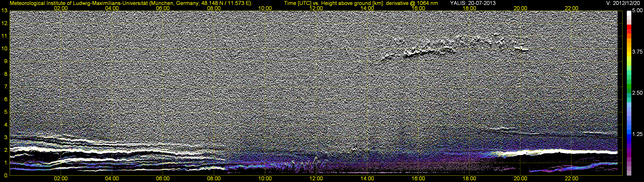Click the "16:00" label on the bottom time axis

(418, 179)
